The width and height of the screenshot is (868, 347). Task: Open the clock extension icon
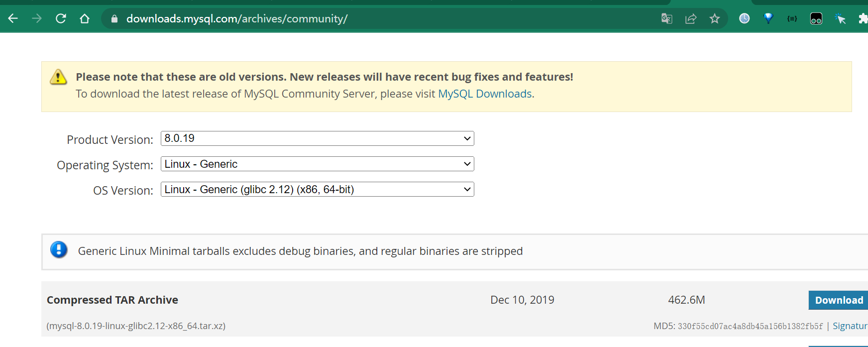pyautogui.click(x=745, y=19)
